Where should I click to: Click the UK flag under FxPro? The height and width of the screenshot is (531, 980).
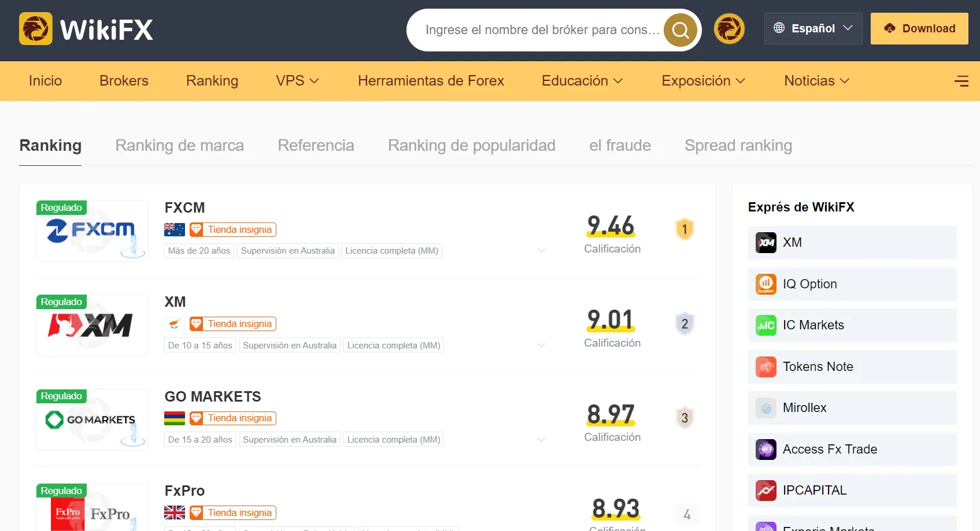pyautogui.click(x=175, y=513)
